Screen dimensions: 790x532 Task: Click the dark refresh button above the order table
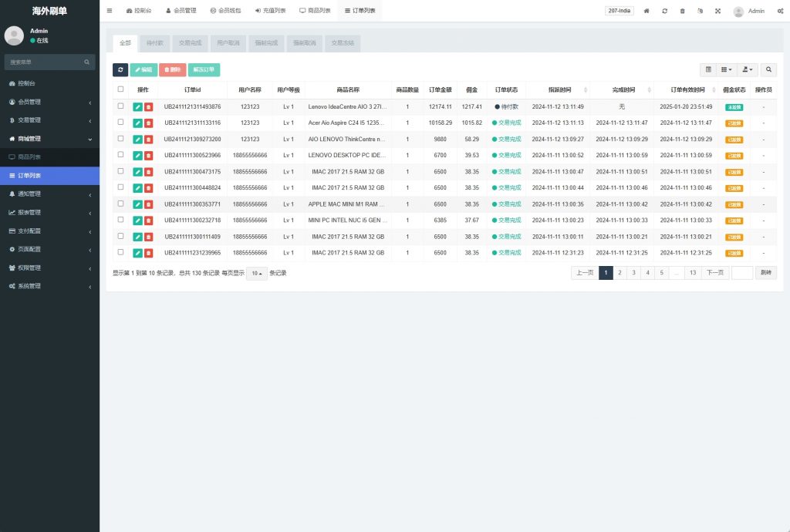[x=120, y=69]
